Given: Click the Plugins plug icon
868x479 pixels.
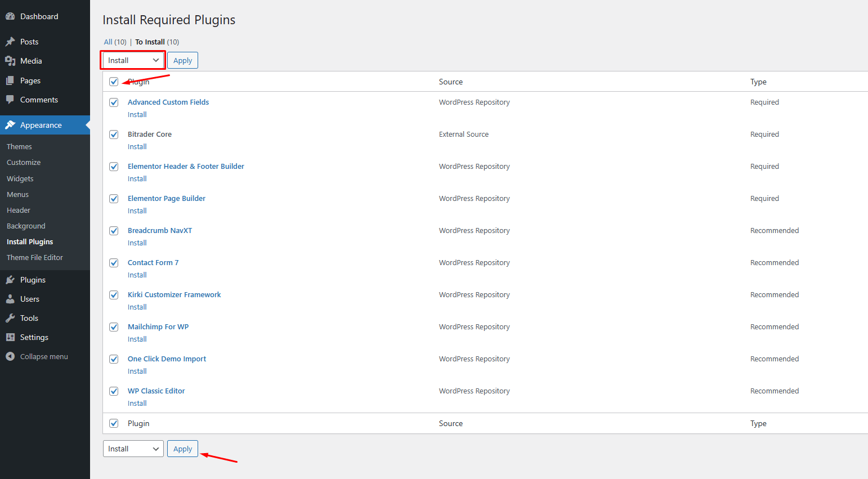Looking at the screenshot, I should [10, 280].
